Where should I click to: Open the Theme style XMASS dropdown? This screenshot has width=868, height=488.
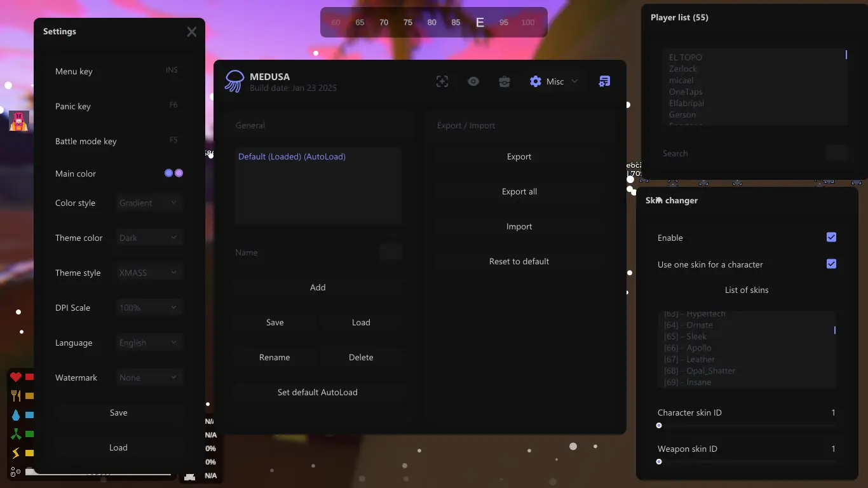coord(149,273)
